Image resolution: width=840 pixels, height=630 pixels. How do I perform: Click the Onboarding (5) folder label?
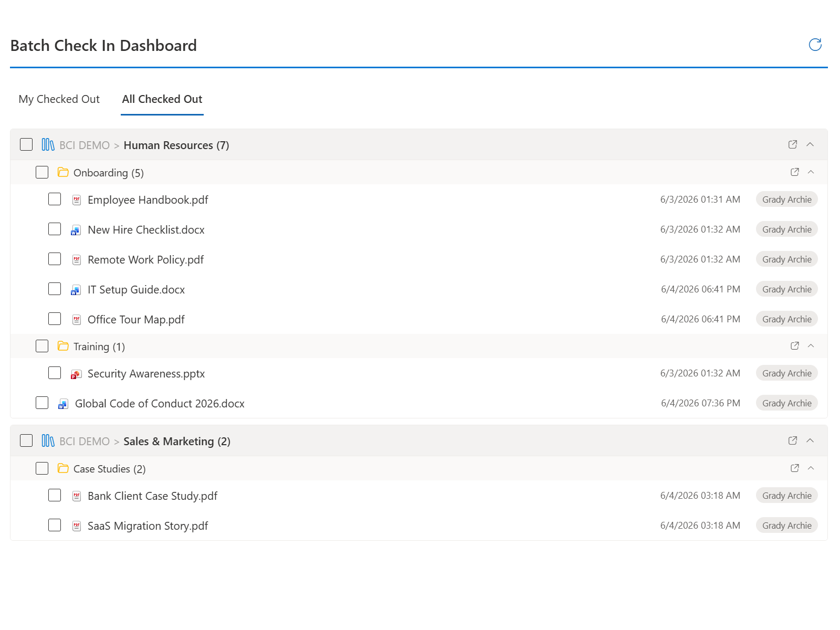109,173
